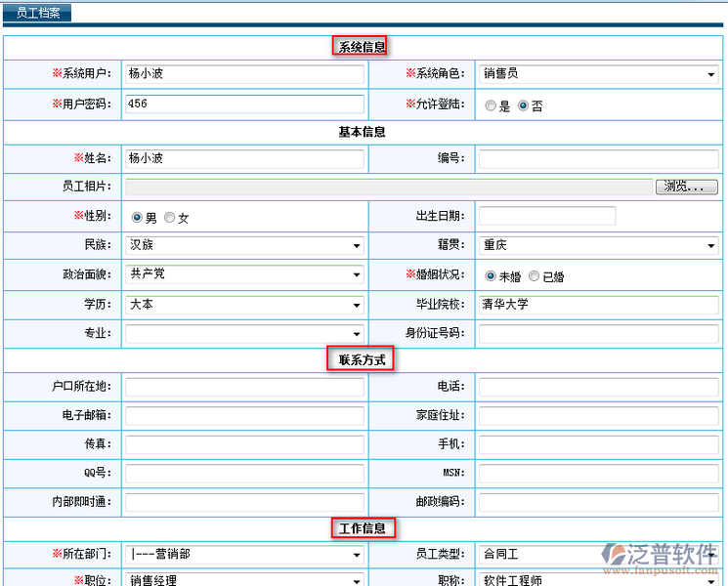Click the 系统用户 input field
This screenshot has width=728, height=586.
pos(244,74)
